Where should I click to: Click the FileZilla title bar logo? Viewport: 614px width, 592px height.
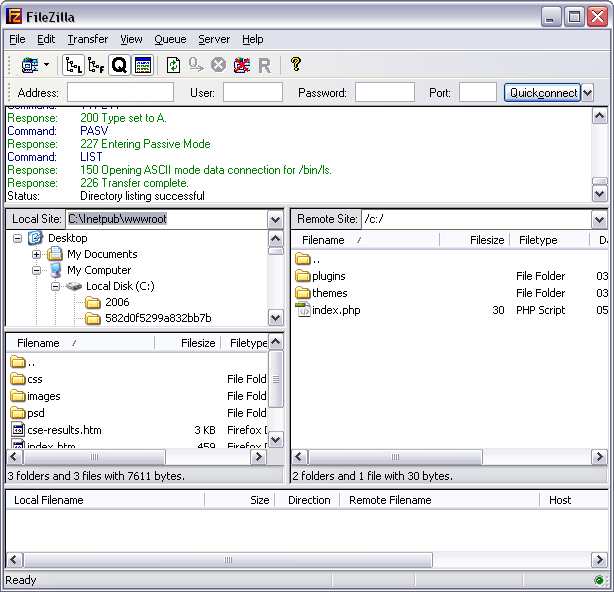14,16
